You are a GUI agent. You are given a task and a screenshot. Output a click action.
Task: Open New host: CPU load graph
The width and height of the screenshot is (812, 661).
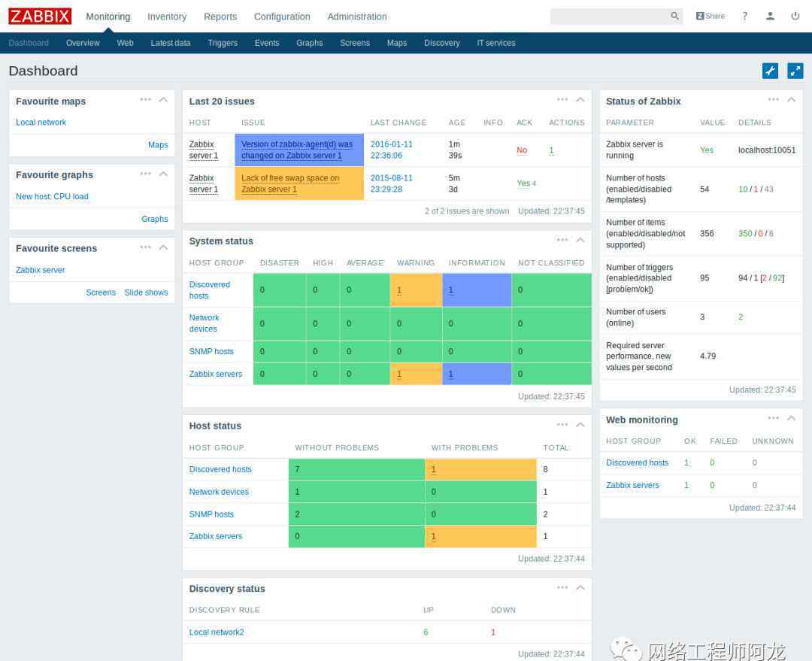[52, 196]
